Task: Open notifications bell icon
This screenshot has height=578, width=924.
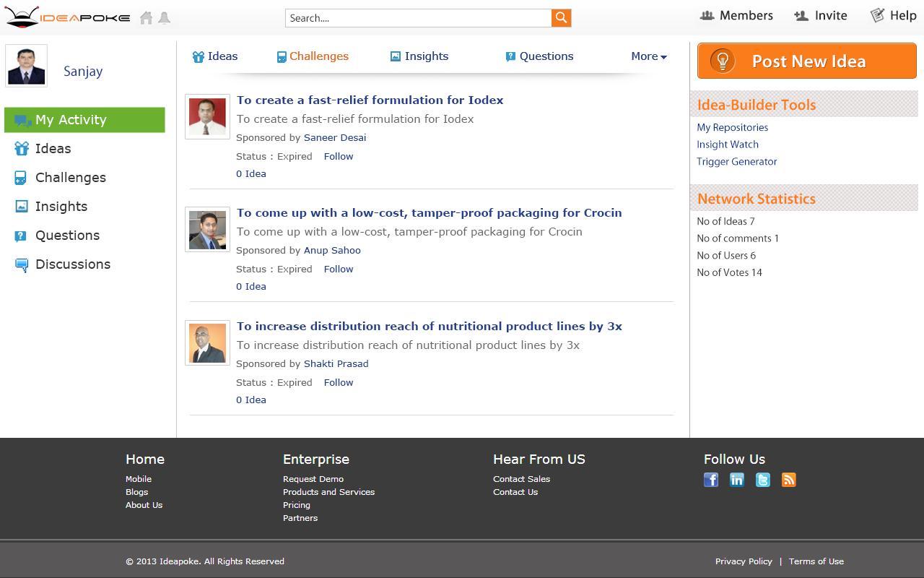Action: tap(165, 18)
